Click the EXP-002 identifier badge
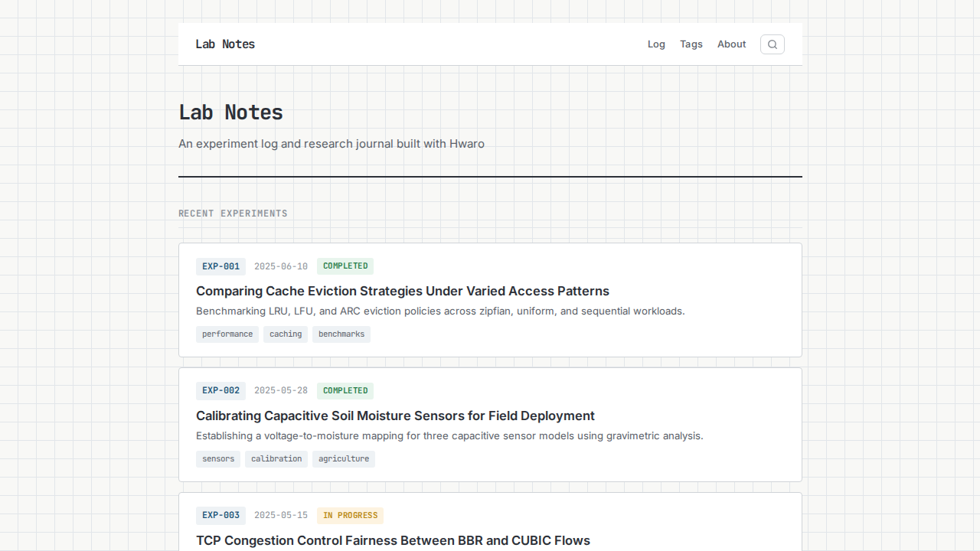This screenshot has height=551, width=980. [x=220, y=390]
